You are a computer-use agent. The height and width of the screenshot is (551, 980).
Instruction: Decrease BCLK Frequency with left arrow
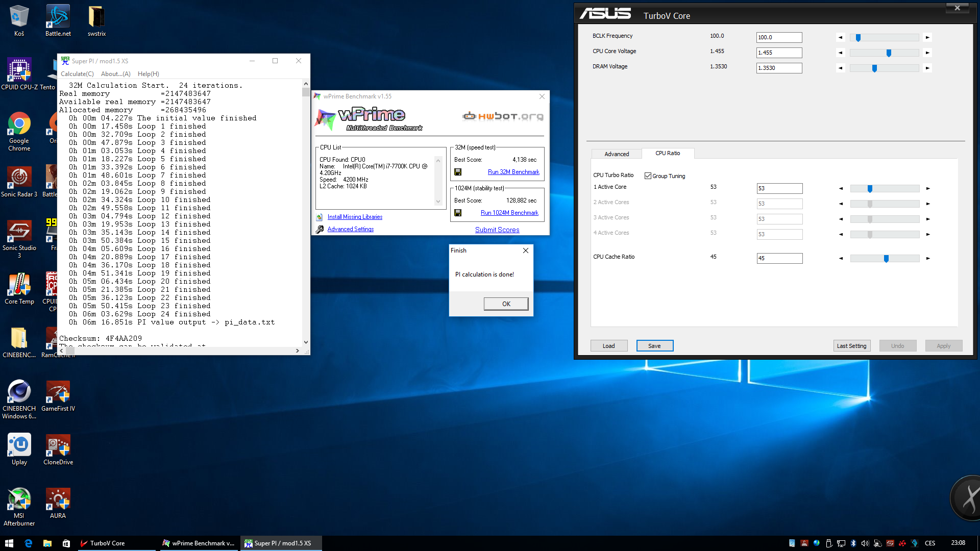pos(840,37)
